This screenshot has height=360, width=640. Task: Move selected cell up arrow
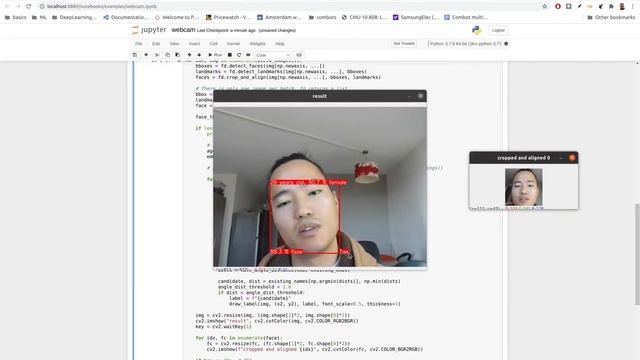pos(189,55)
